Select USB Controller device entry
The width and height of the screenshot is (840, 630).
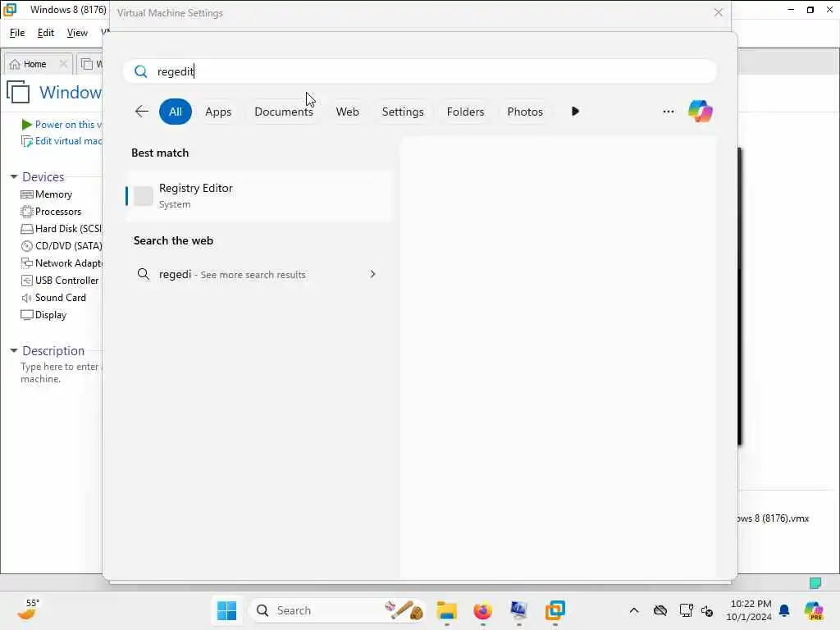[67, 281]
